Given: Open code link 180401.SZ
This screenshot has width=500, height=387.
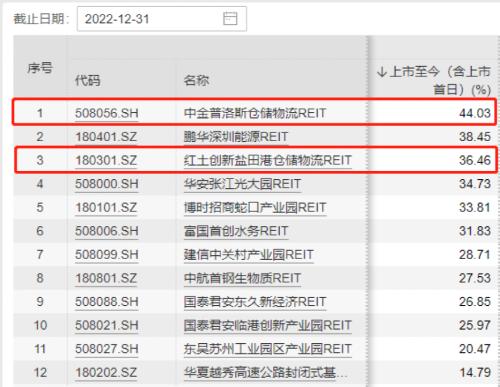Looking at the screenshot, I should [106, 137].
